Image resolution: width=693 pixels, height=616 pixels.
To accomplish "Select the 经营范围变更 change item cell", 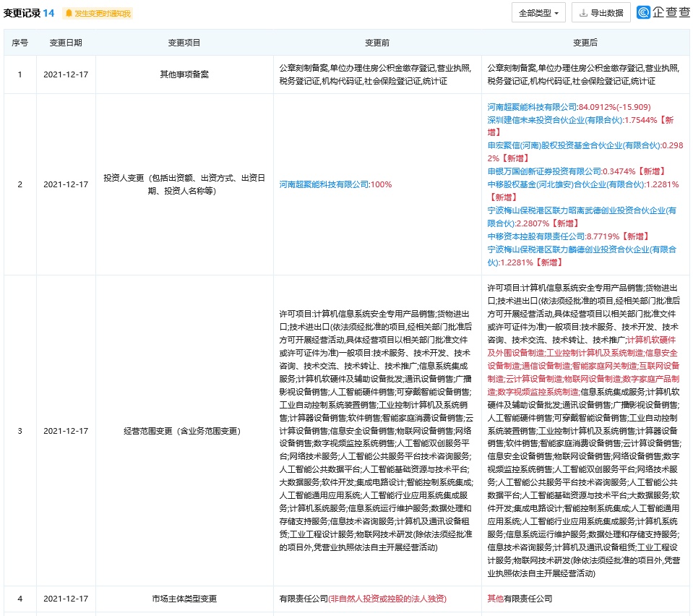I will click(x=184, y=431).
